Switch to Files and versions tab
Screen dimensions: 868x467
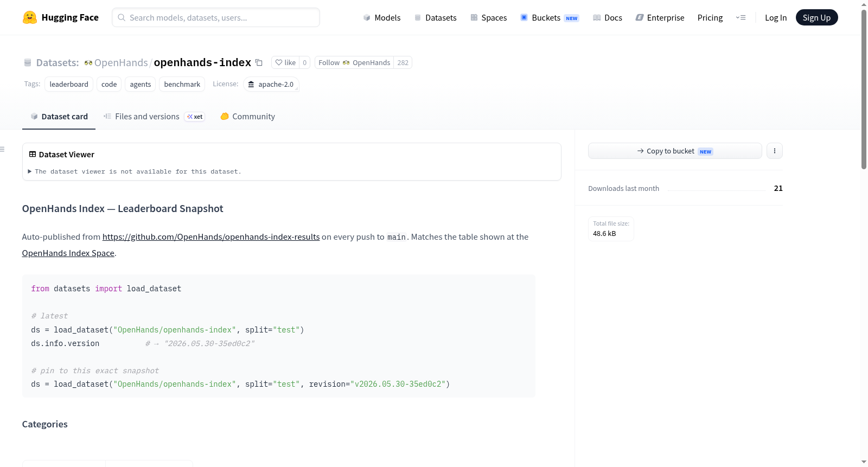click(154, 116)
